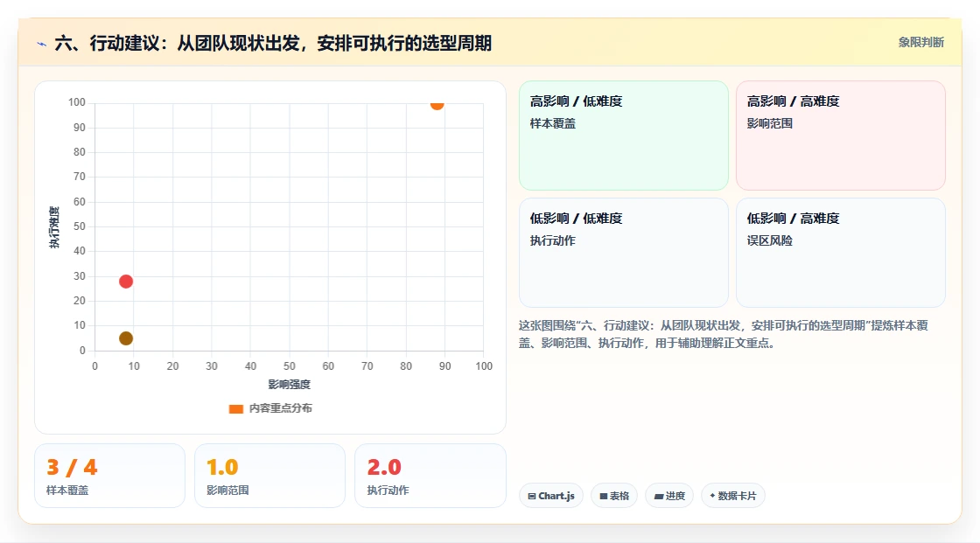Click the 表格 chip icon
This screenshot has width=980, height=543.
click(x=604, y=496)
